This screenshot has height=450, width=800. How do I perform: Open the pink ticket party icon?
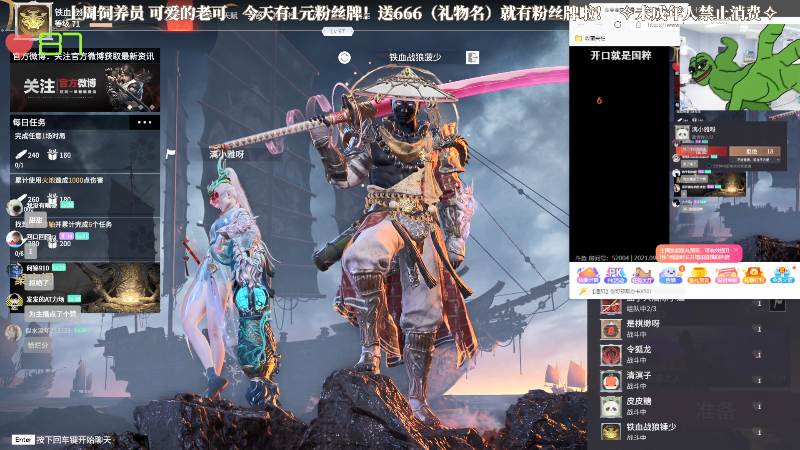pyautogui.click(x=726, y=276)
